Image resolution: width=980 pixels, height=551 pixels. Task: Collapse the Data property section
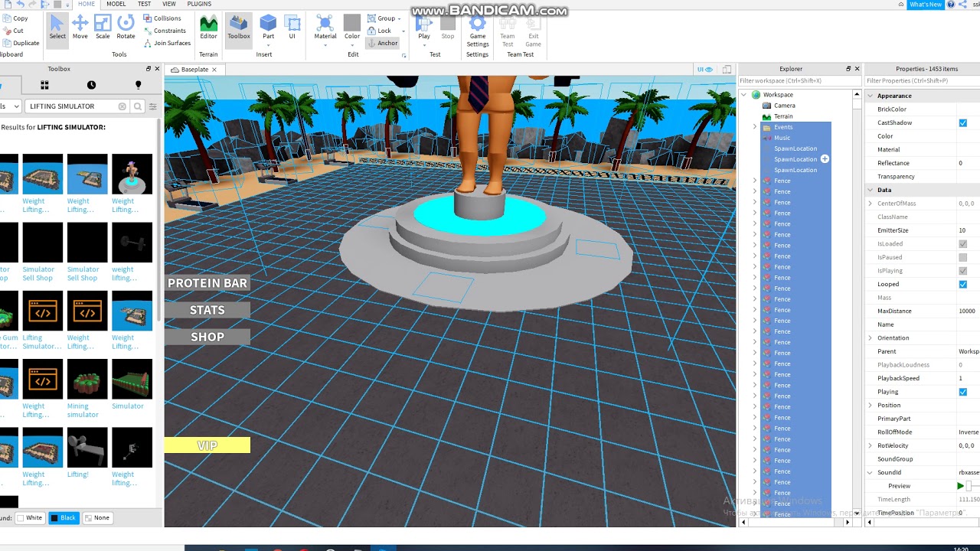tap(870, 190)
